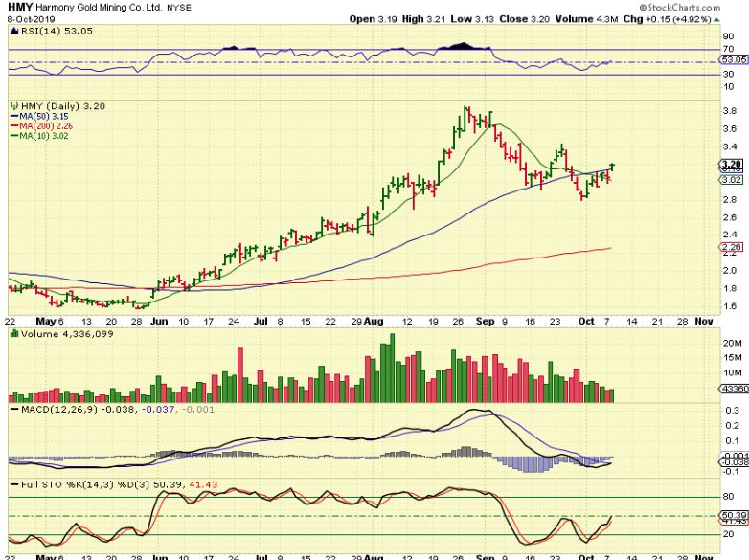
Task: Click the tallest green volume bar in August
Action: [x=392, y=369]
